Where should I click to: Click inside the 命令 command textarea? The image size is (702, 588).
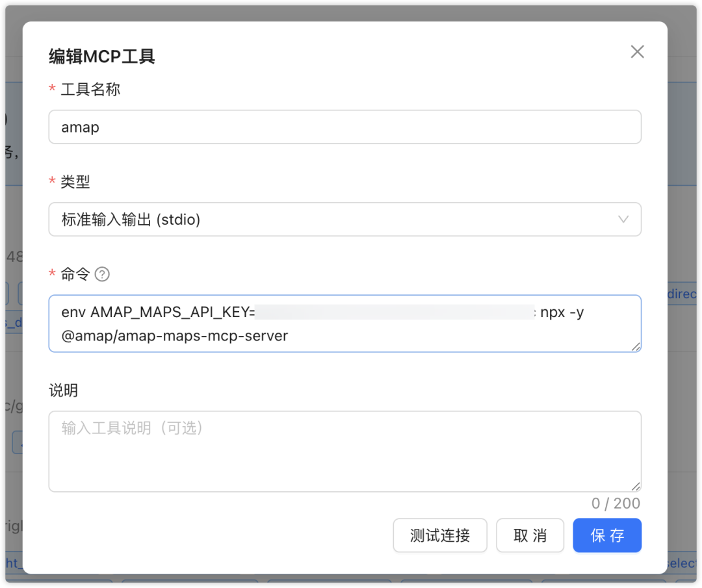point(344,324)
